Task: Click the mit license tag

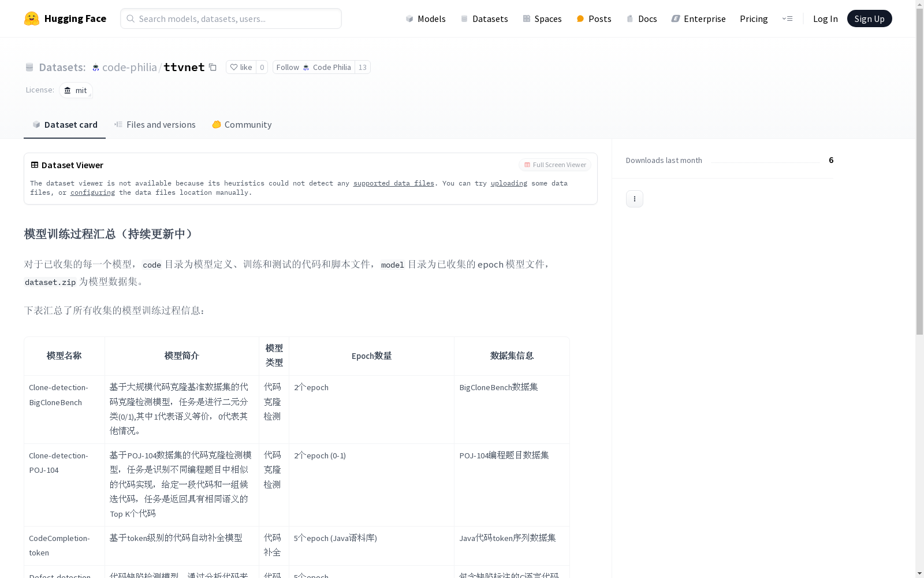Action: pyautogui.click(x=76, y=90)
